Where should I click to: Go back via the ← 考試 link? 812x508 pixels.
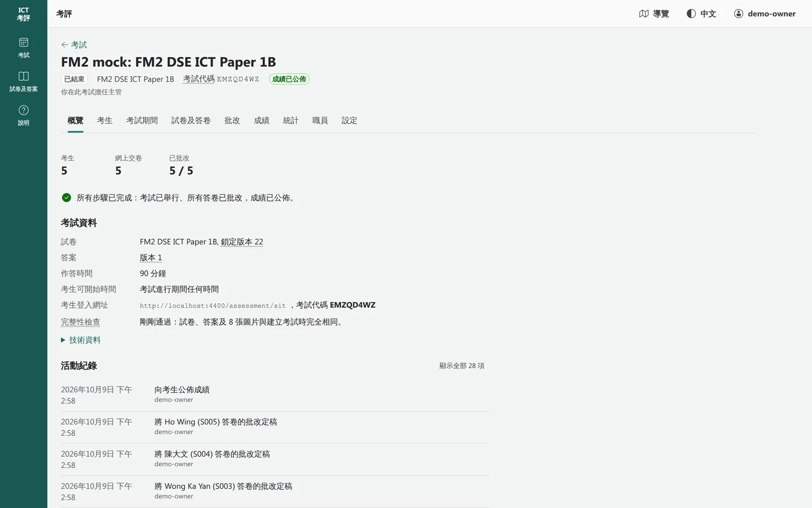pyautogui.click(x=74, y=45)
